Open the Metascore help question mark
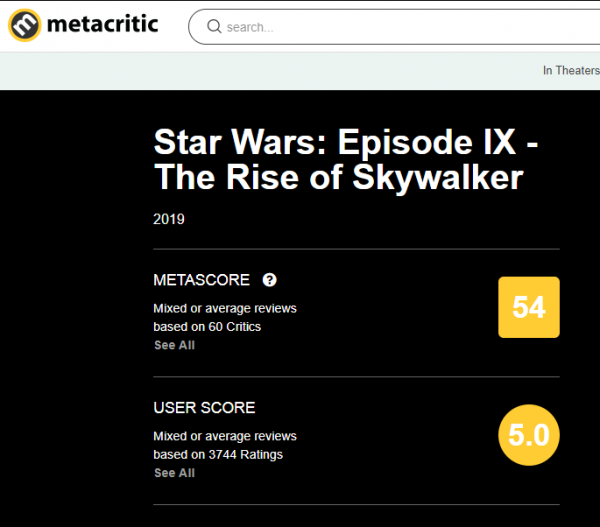Screen dimensions: 600x527 pyautogui.click(x=269, y=280)
